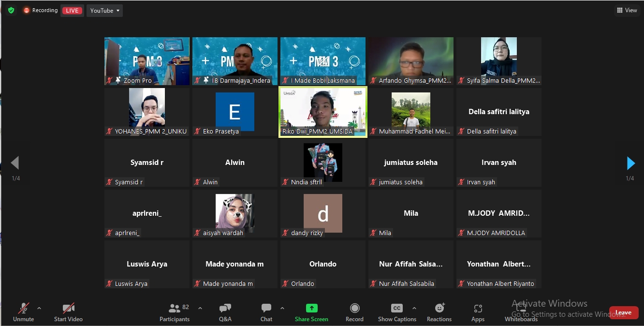Image resolution: width=644 pixels, height=326 pixels.
Task: Go to next gallery page arrow
Action: (630, 163)
